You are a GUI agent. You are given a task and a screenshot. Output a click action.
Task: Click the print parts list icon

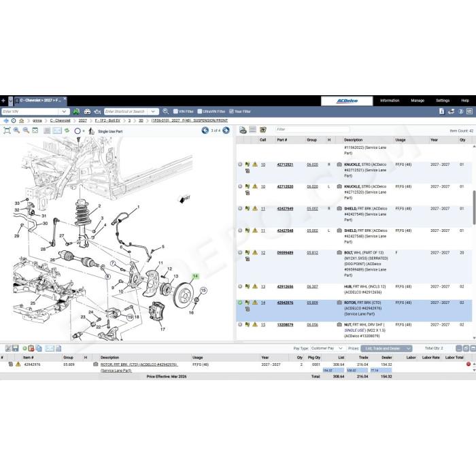point(243,130)
